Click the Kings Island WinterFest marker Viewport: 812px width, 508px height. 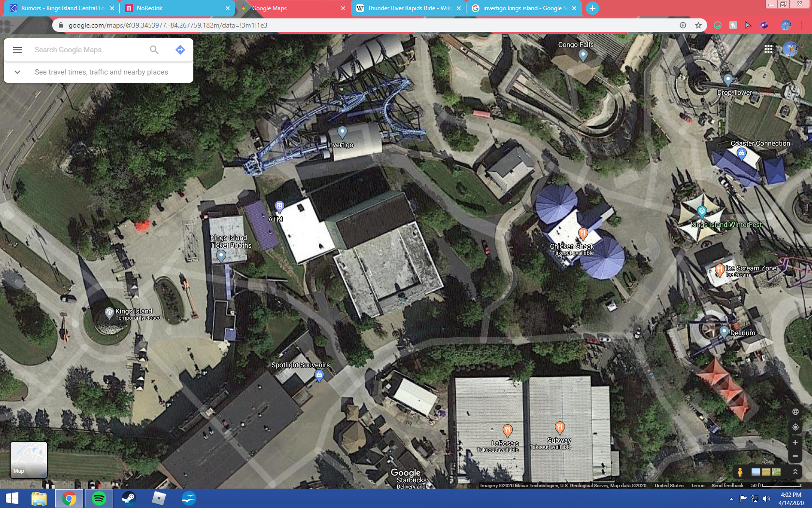[x=702, y=211]
